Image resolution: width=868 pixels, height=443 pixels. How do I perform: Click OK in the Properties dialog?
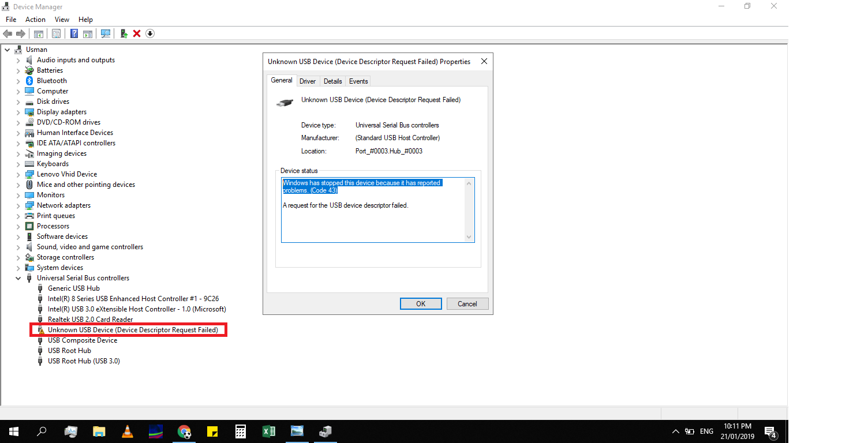pyautogui.click(x=421, y=304)
